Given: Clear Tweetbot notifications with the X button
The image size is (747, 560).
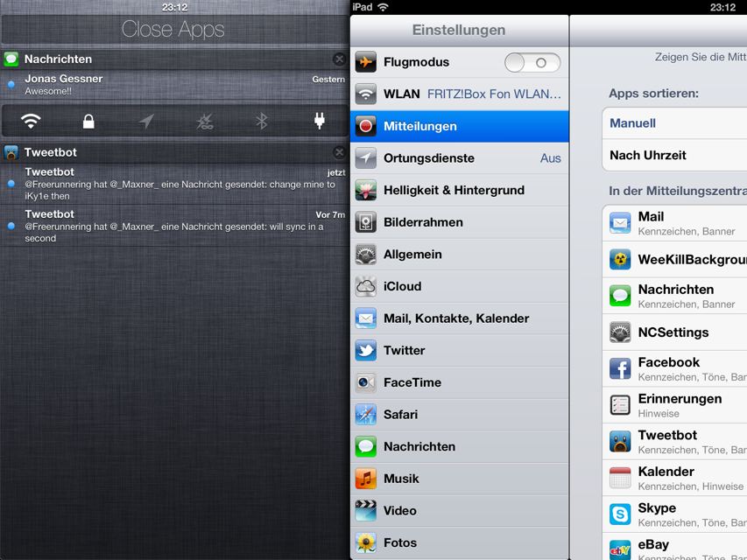Looking at the screenshot, I should point(339,152).
